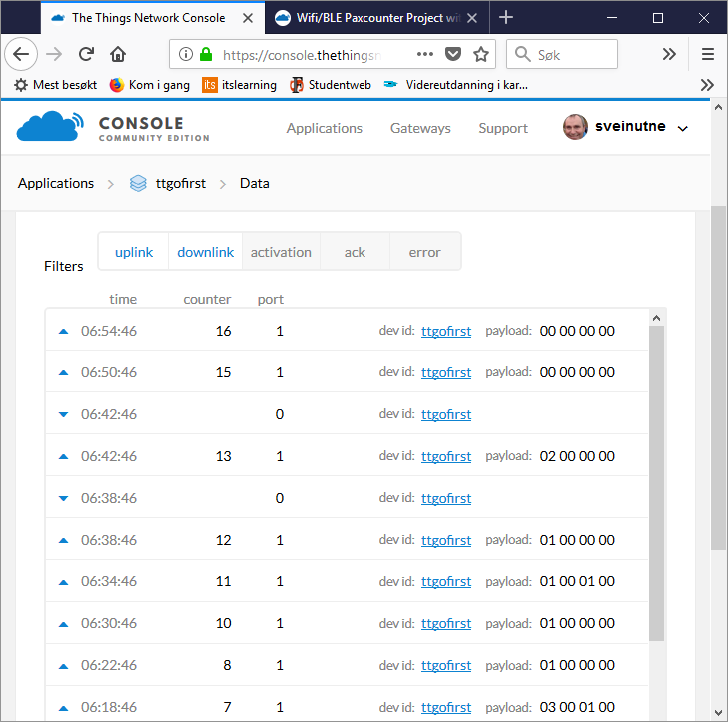Click the data list scroll up arrow

(x=656, y=318)
